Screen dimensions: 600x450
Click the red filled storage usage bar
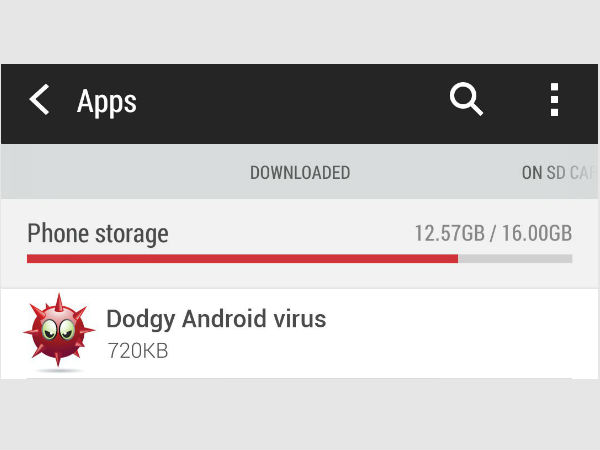coord(240,258)
